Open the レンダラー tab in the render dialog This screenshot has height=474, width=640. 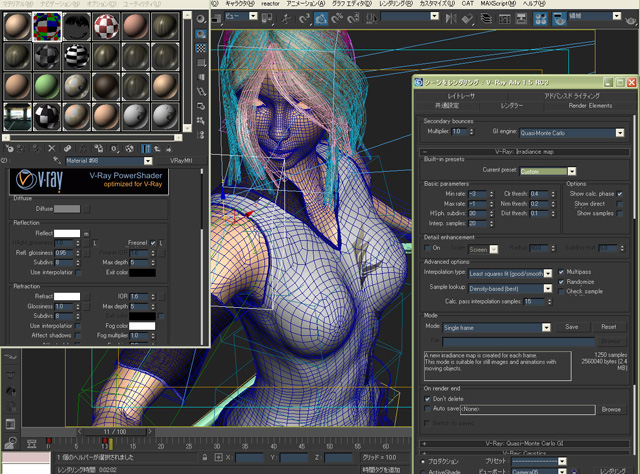(512, 106)
